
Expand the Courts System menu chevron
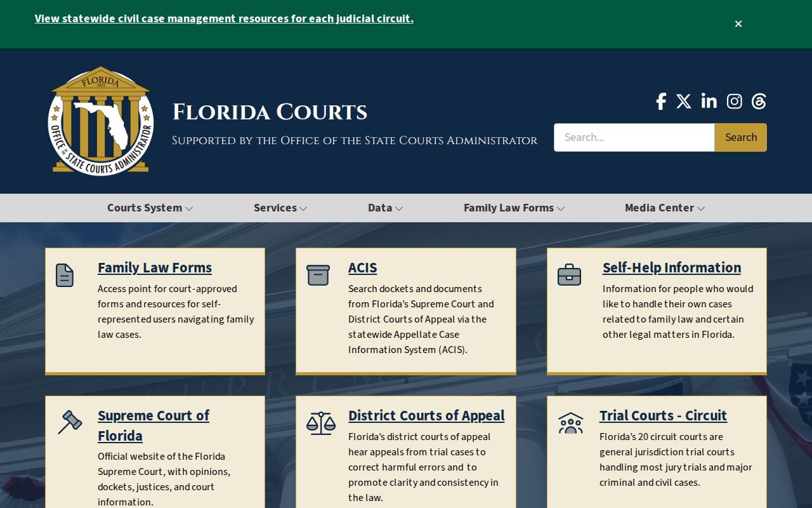click(189, 208)
